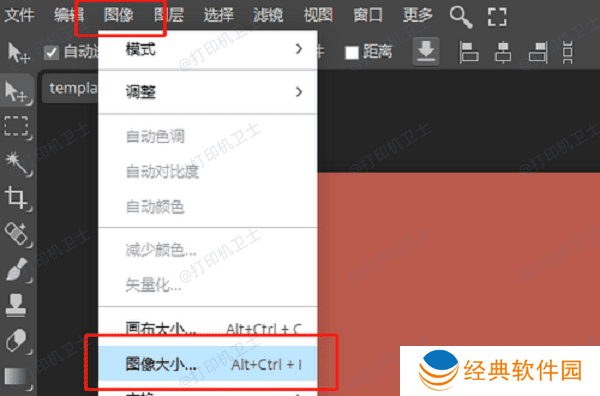Open the 视图 menu
Image resolution: width=600 pixels, height=396 pixels.
point(318,15)
